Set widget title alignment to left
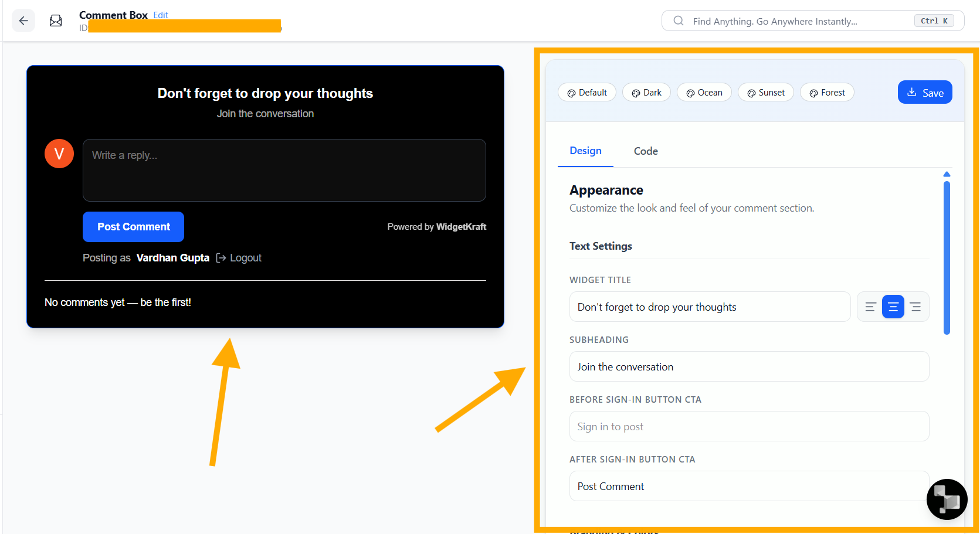Image resolution: width=980 pixels, height=534 pixels. 870,307
